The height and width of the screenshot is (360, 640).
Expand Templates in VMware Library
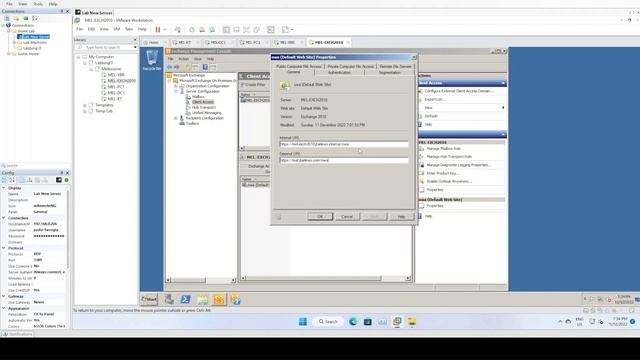(x=85, y=105)
